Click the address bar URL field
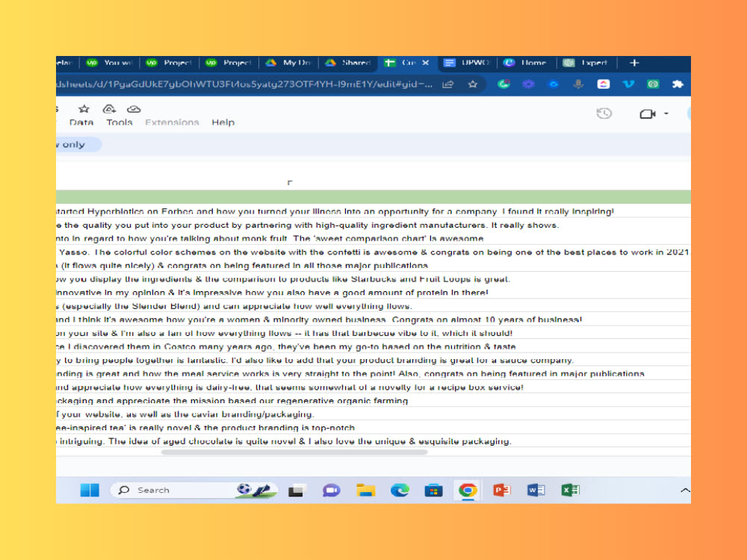 pos(261,85)
